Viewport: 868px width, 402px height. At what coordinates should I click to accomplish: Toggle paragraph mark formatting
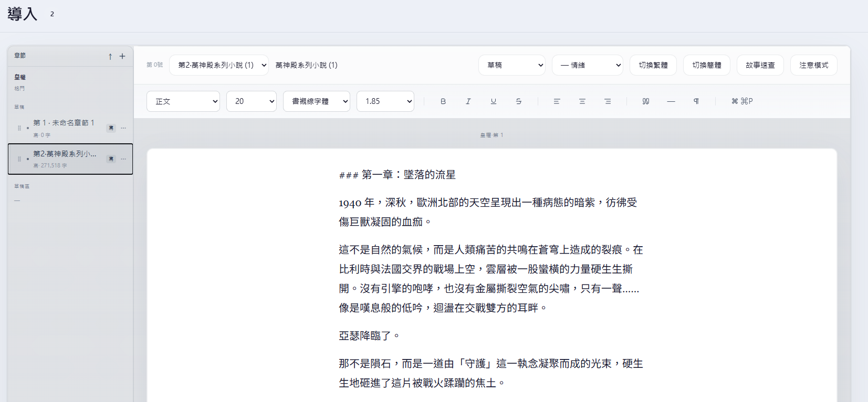696,101
